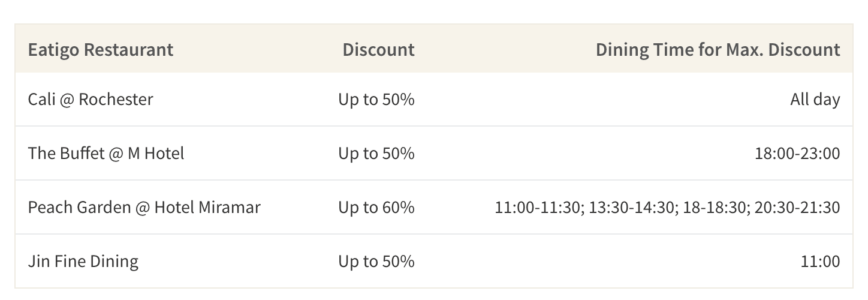The height and width of the screenshot is (300, 868).
Task: Click the Eatigo Restaurant column header
Action: (x=101, y=49)
